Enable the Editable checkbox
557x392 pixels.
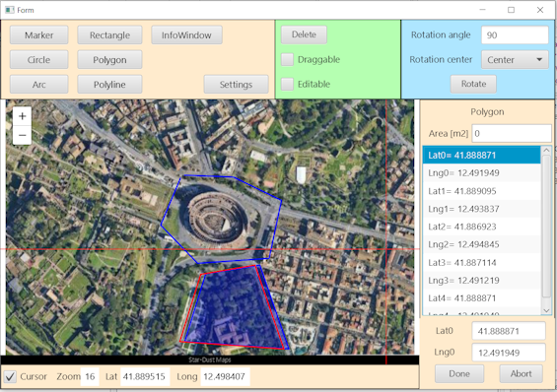click(288, 84)
